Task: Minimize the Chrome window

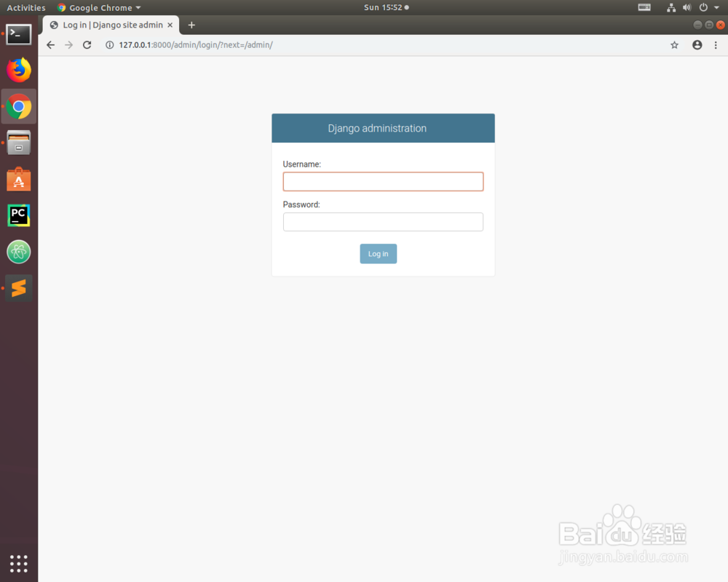Action: [x=697, y=25]
